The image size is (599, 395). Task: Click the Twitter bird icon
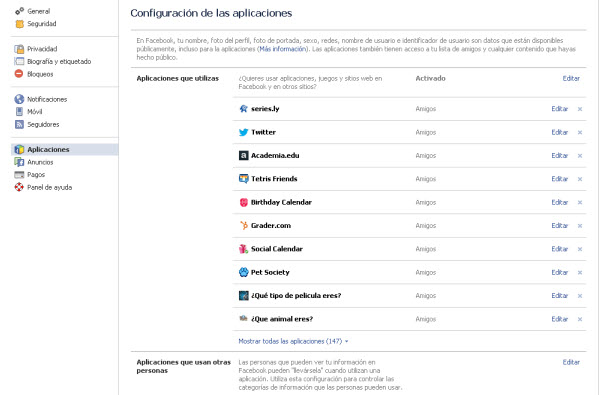(243, 132)
